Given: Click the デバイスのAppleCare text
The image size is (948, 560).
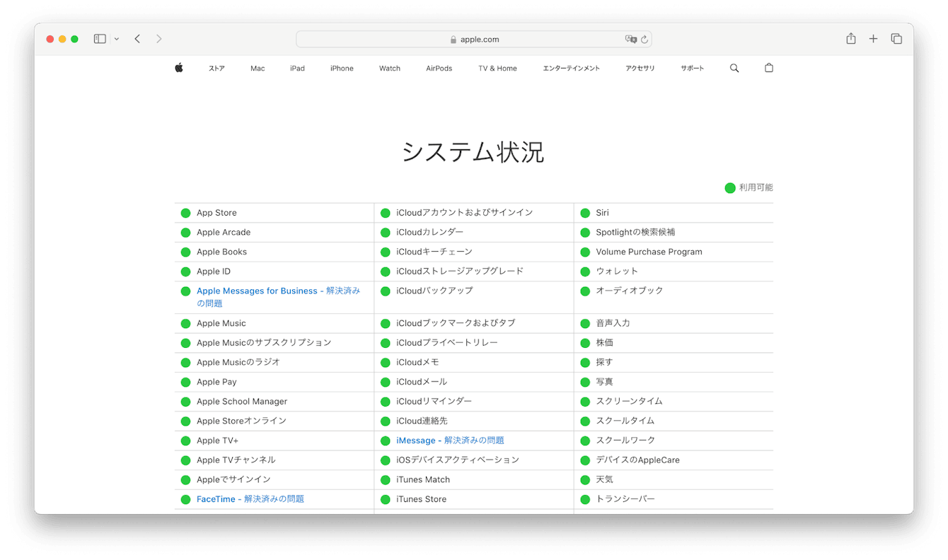Looking at the screenshot, I should (x=637, y=460).
